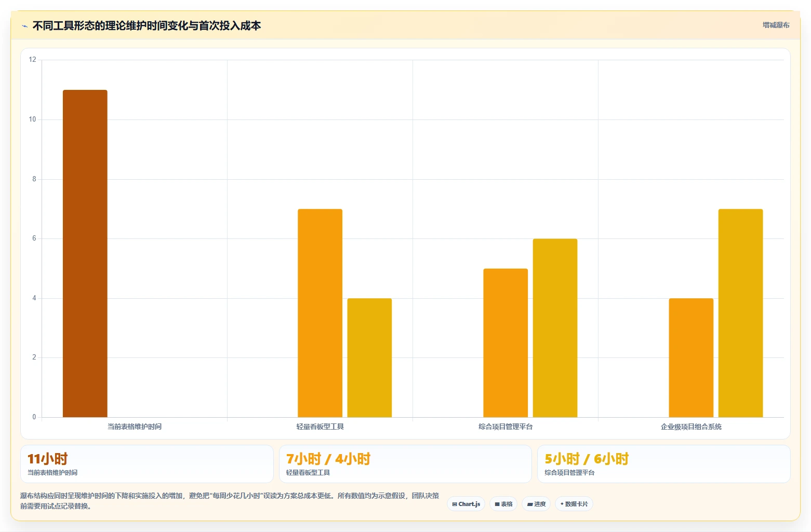The height and width of the screenshot is (532, 811).
Task: Select the 进度 chip
Action: (536, 504)
